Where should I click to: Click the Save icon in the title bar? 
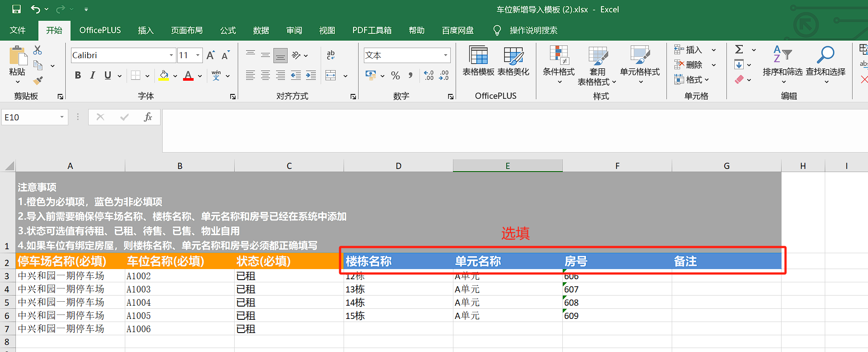coord(16,9)
